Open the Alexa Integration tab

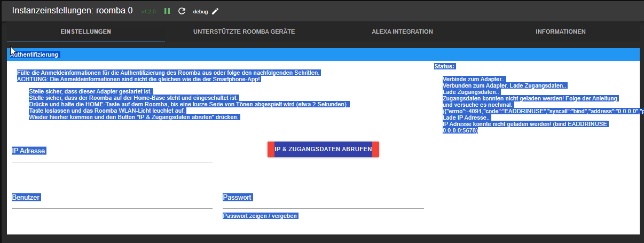pos(402,32)
